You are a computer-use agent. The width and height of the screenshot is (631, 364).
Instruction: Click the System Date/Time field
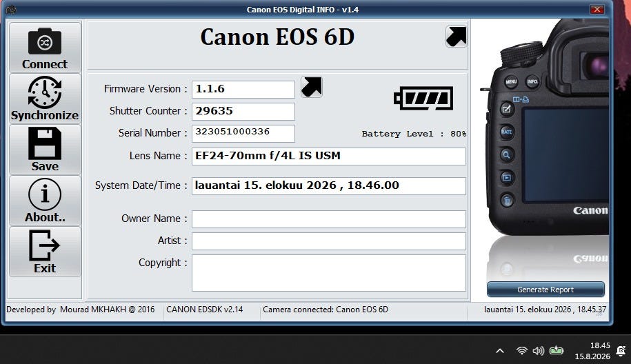(329, 186)
